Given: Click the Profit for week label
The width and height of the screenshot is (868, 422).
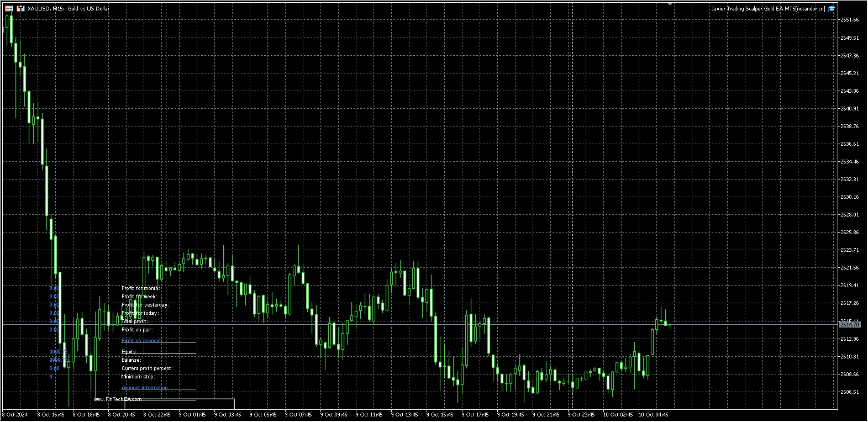Looking at the screenshot, I should point(139,297).
